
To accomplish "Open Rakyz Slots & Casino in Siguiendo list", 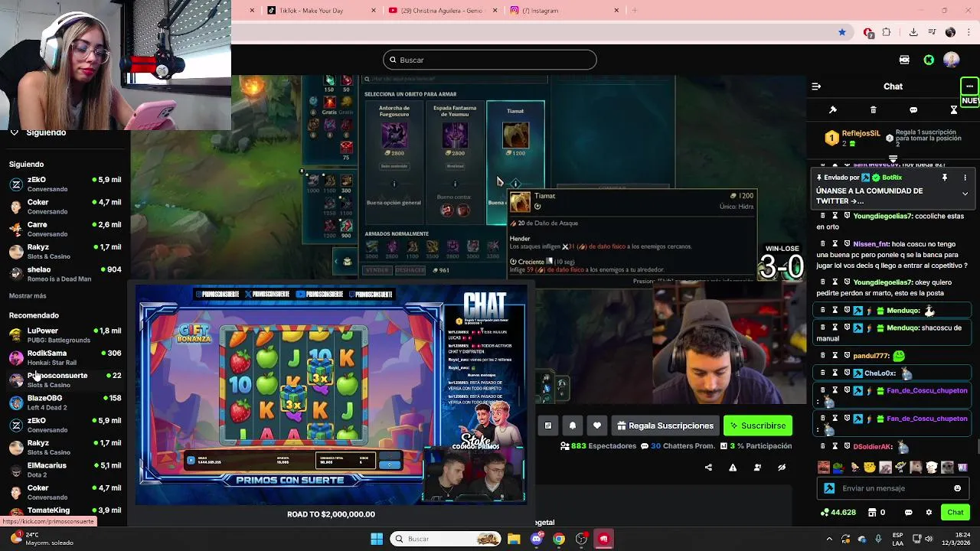I will [x=65, y=252].
